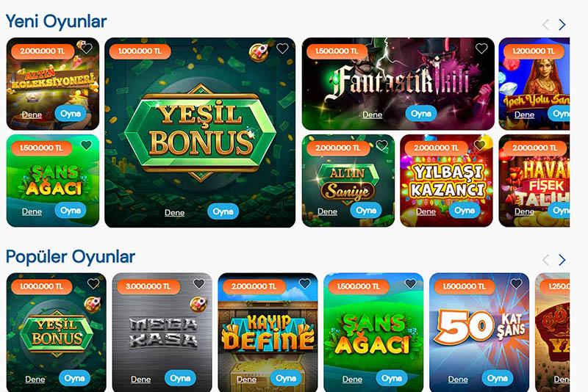Favorite the Kayıp Define game

click(305, 284)
